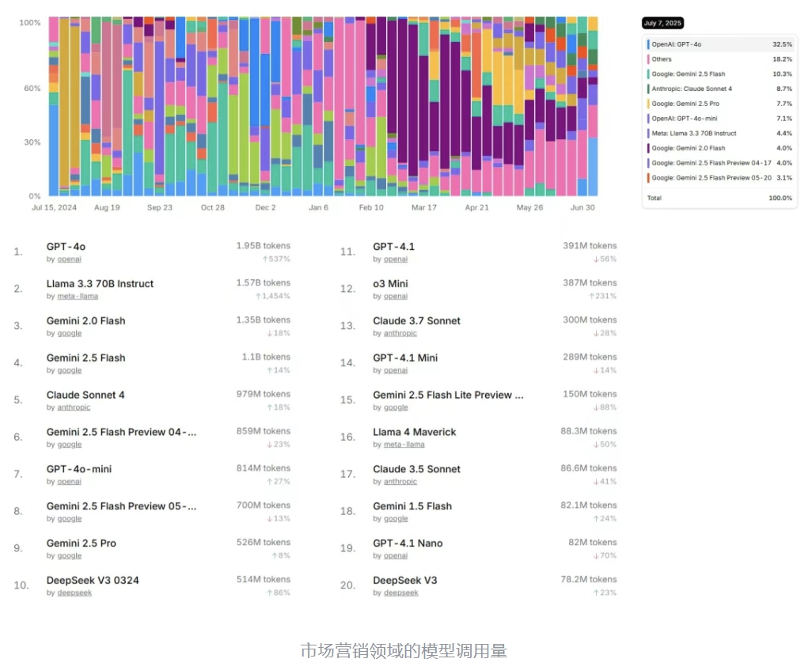The width and height of the screenshot is (812, 670).
Task: Open the openai link under GPT-4o-mini
Action: pos(70,482)
